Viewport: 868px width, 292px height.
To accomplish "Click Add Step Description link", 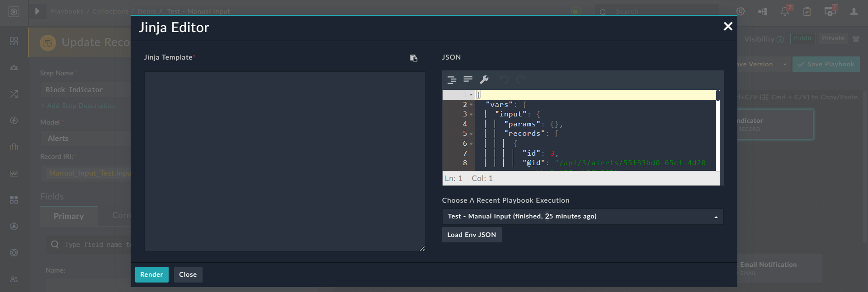I will click(78, 106).
